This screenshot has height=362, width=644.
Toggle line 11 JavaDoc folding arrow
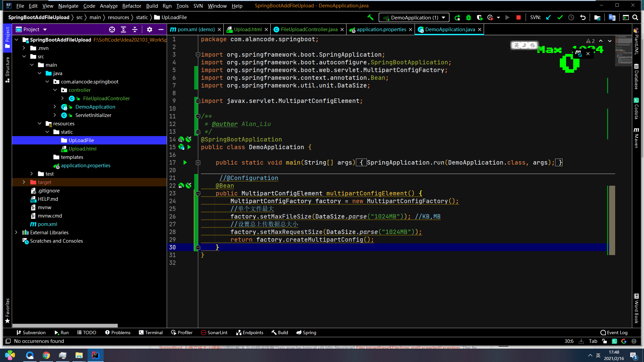pos(198,116)
